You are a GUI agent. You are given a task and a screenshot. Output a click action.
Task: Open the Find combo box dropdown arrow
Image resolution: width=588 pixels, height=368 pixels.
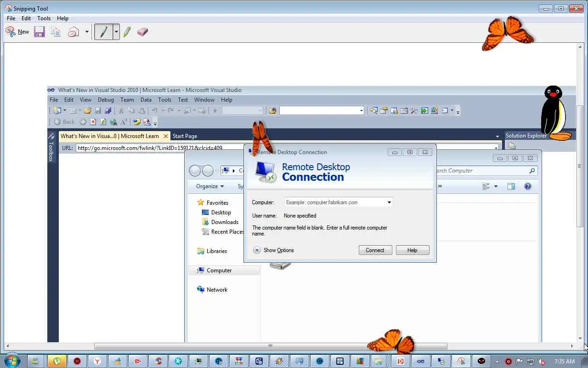pos(361,110)
